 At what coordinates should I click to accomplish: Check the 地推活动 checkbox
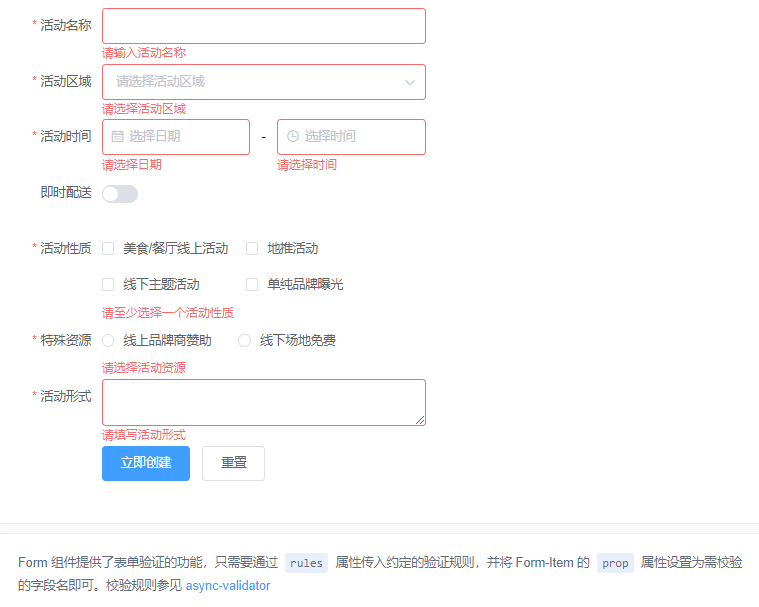coord(252,249)
